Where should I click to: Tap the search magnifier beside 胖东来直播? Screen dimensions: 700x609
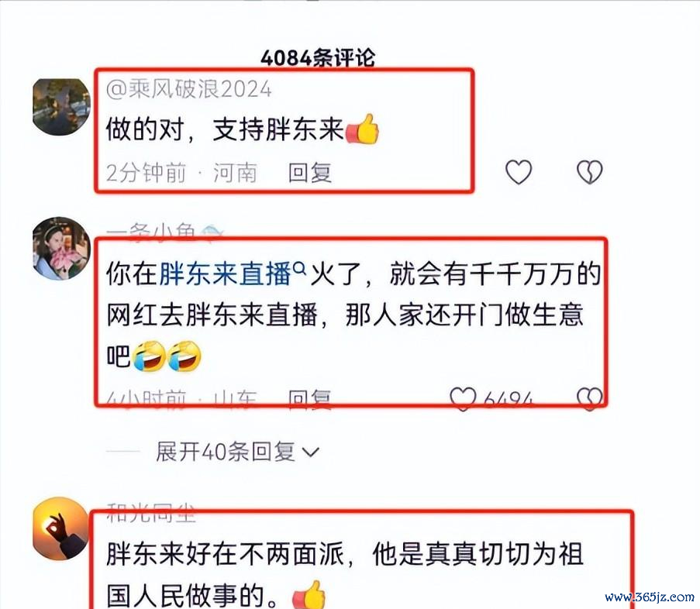pyautogui.click(x=300, y=267)
